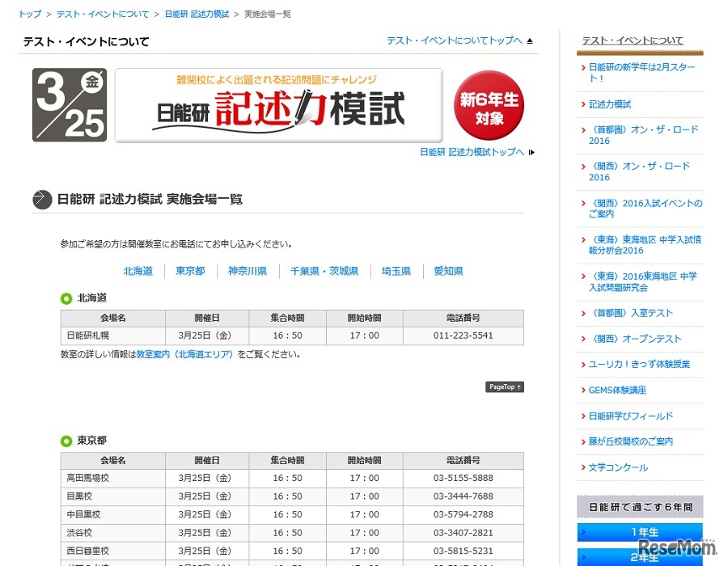This screenshot has width=728, height=566.
Task: Open the トップ breadcrumb link
Action: pyautogui.click(x=29, y=14)
